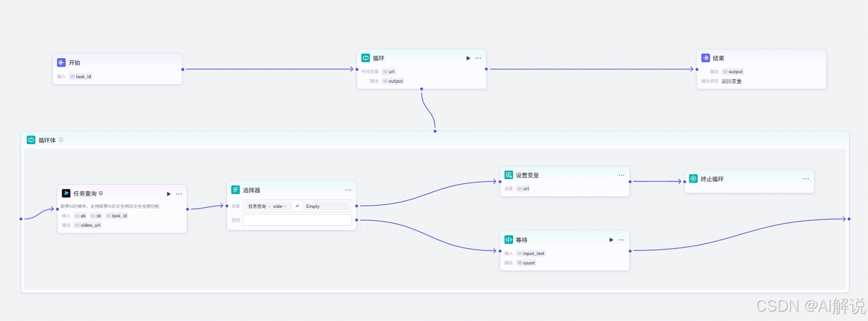Click the 任务查询 plugin description text
Viewport: 868px width, 321px height.
(x=110, y=206)
